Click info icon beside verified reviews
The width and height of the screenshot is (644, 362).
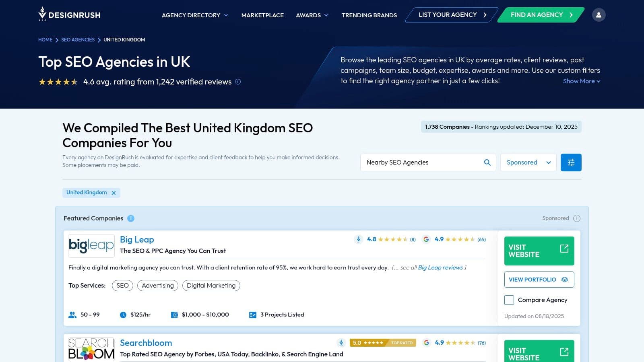(x=238, y=82)
